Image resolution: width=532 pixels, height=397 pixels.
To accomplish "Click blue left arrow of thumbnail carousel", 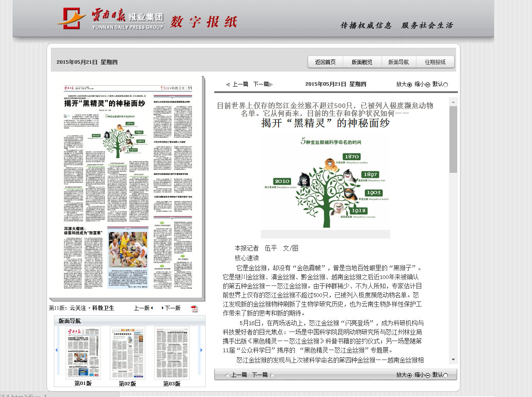I will 56,350.
